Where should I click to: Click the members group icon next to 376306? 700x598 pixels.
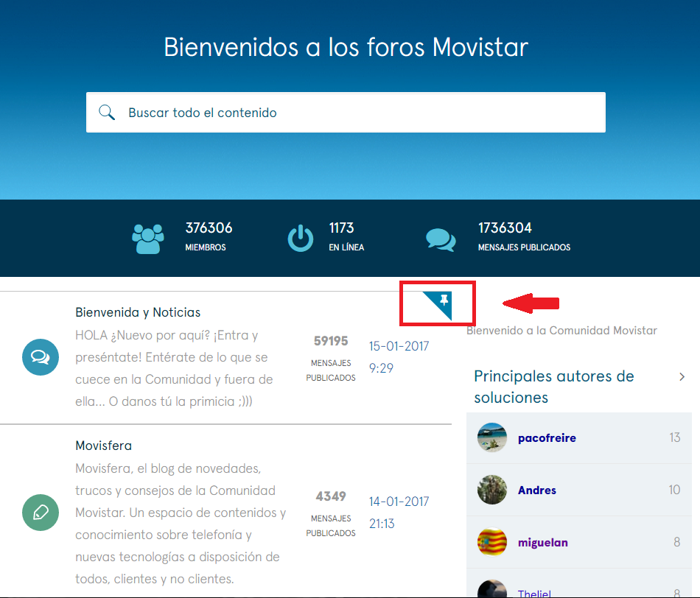148,238
